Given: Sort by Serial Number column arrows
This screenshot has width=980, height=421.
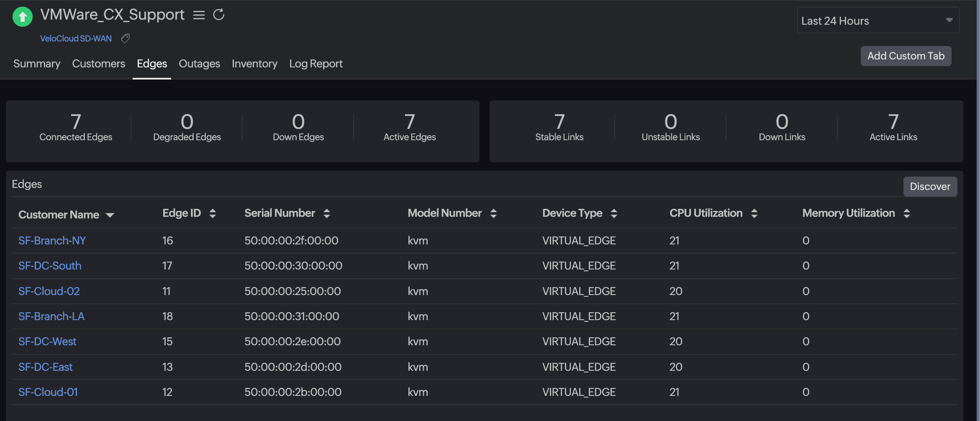Looking at the screenshot, I should 327,213.
